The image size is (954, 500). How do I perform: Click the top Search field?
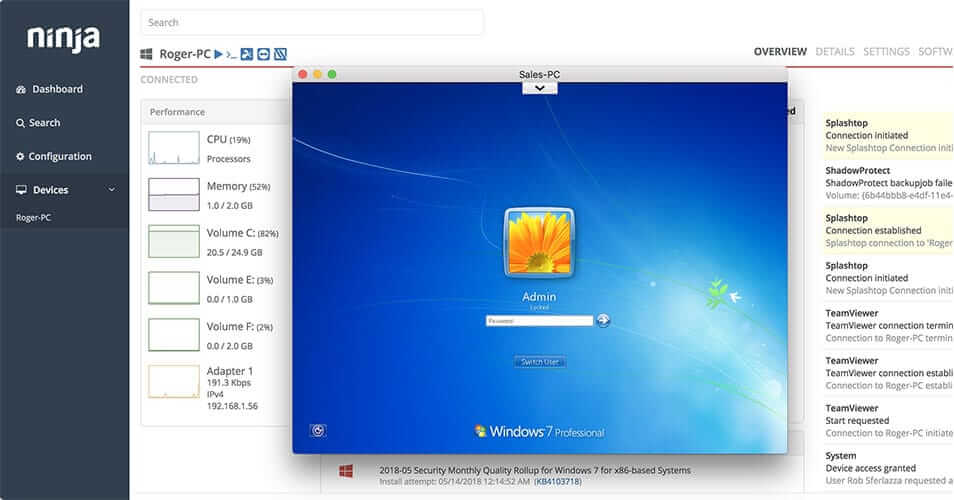click(x=312, y=23)
